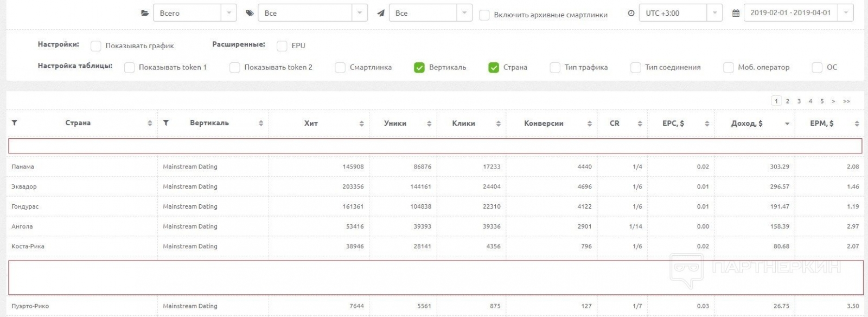868x317 pixels.
Task: Go to pagination page 2
Action: point(788,101)
